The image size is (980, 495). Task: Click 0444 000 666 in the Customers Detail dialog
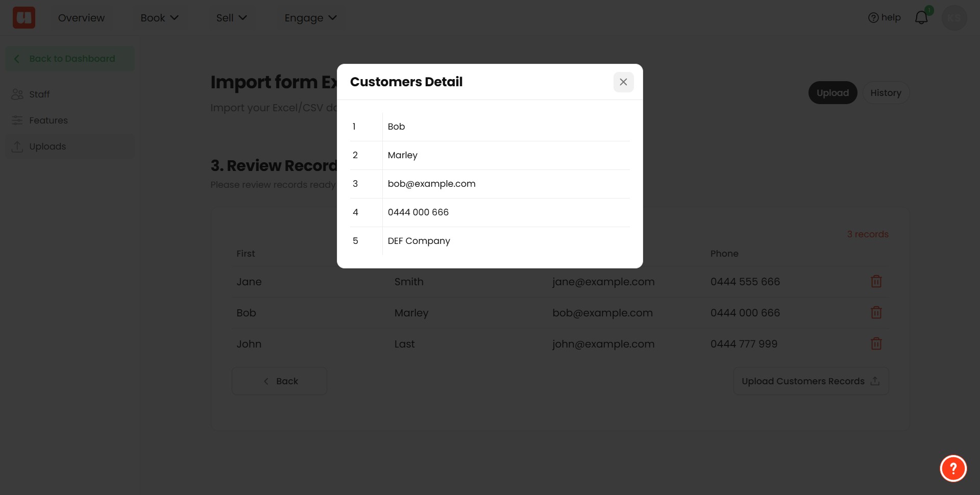coord(418,212)
